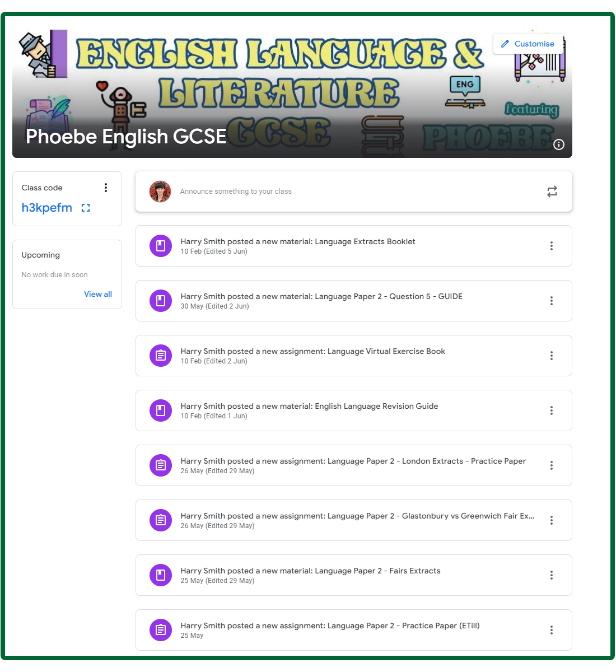
Task: Display class code h3kpefm full screen
Action: point(86,208)
